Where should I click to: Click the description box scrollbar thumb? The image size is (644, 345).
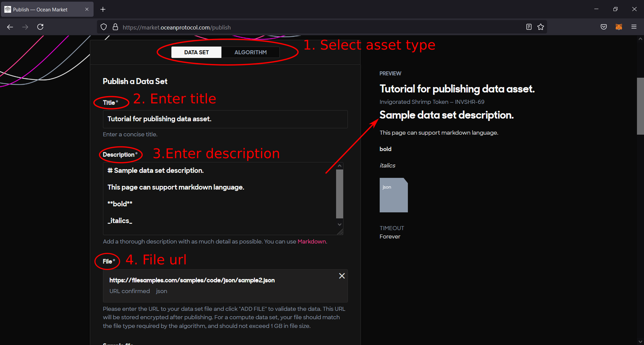pos(339,194)
